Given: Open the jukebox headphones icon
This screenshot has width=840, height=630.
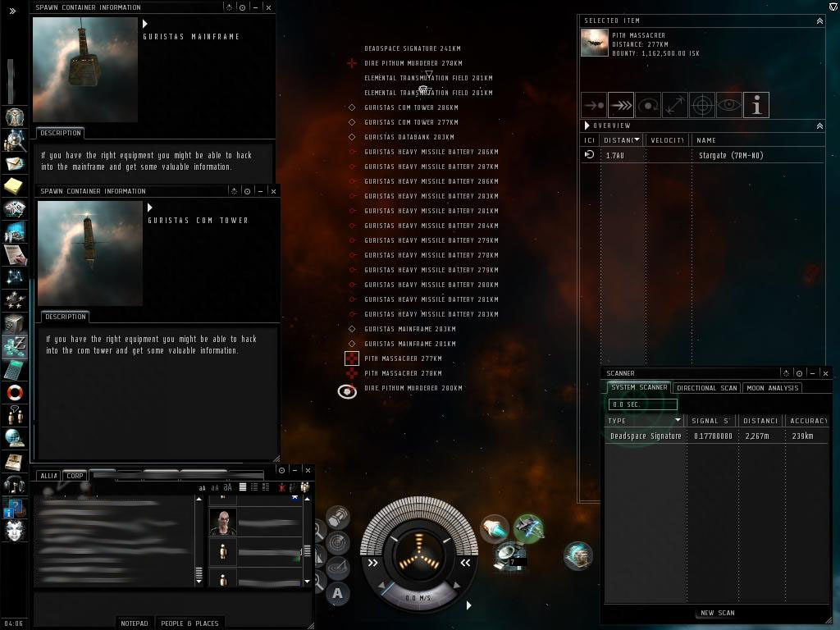Looking at the screenshot, I should click(14, 485).
